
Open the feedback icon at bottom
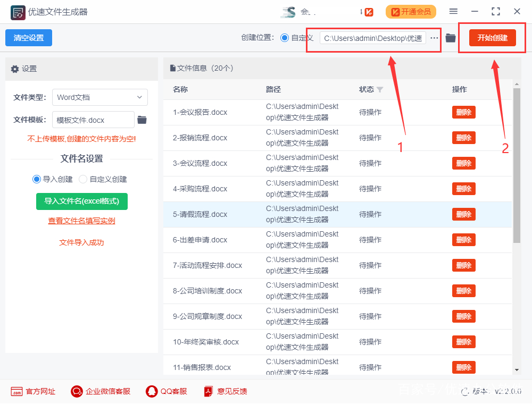(x=209, y=391)
